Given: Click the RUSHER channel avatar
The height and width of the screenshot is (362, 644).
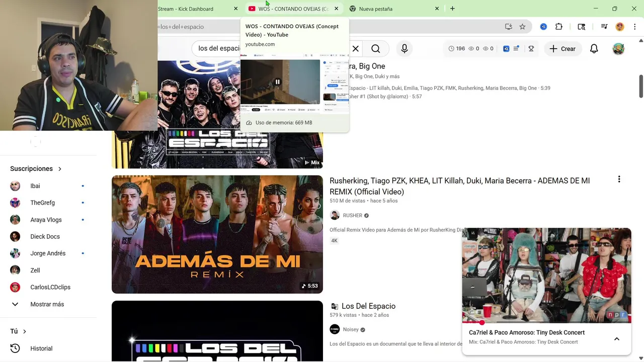Looking at the screenshot, I should tap(335, 215).
